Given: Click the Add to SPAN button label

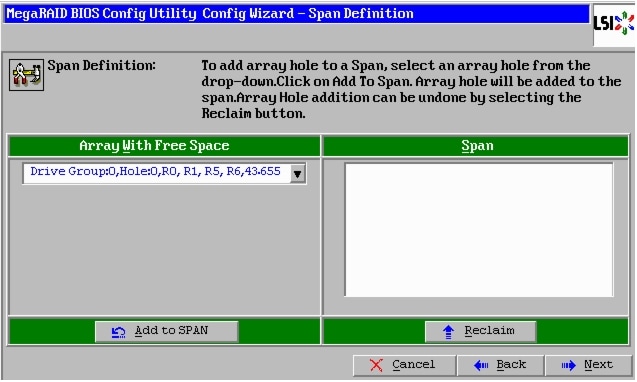Looking at the screenshot, I should coord(171,330).
